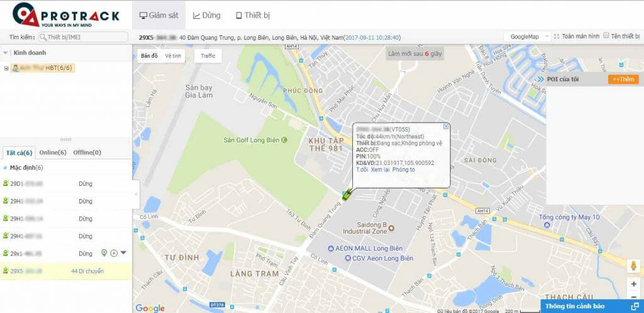Click the Xem lại link in popup
The width and height of the screenshot is (644, 313).
point(380,169)
